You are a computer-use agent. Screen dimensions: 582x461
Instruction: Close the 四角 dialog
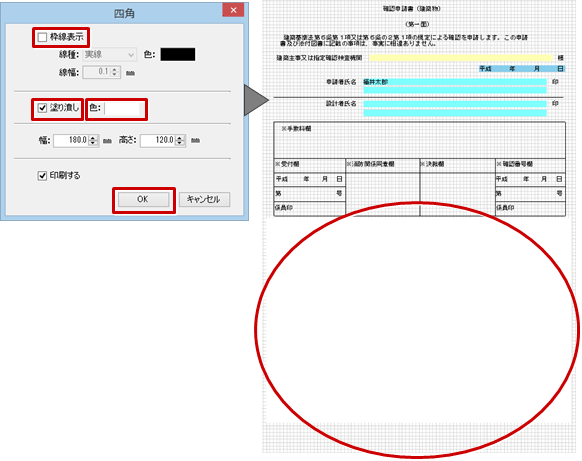[233, 10]
